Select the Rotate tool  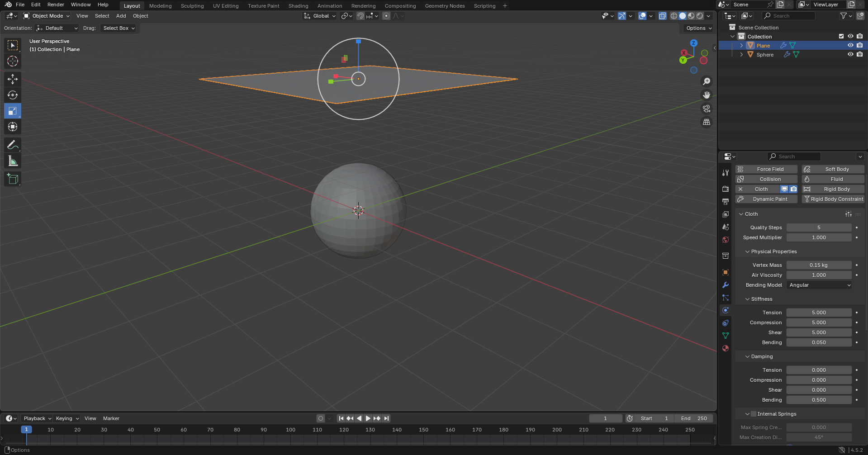point(12,95)
